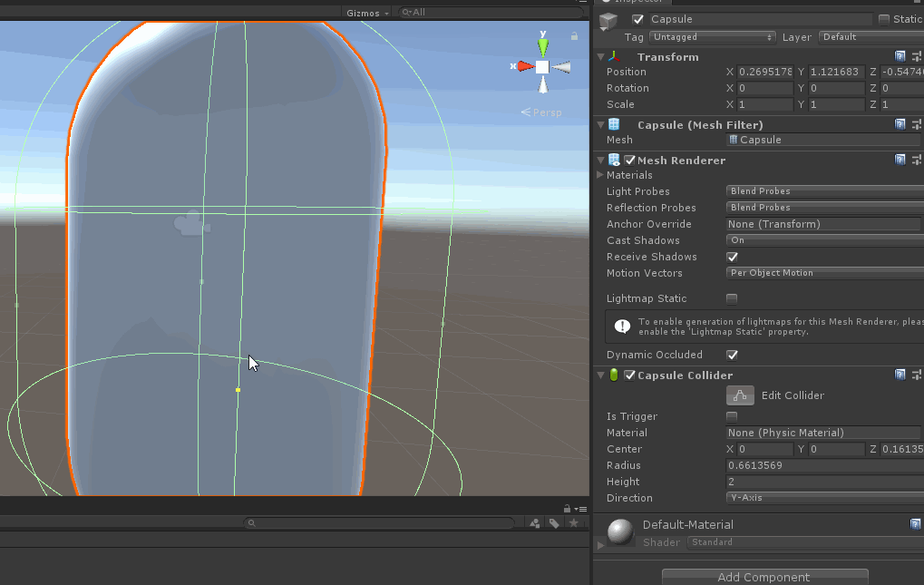The width and height of the screenshot is (924, 585).
Task: Open Transform component help reference icon
Action: (x=900, y=56)
